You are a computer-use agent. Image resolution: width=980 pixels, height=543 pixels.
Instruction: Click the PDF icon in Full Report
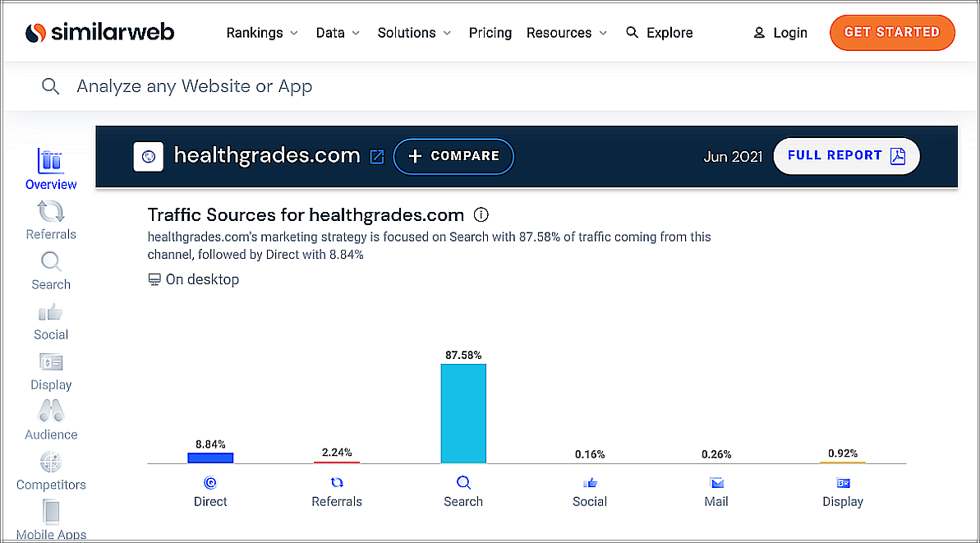(898, 155)
